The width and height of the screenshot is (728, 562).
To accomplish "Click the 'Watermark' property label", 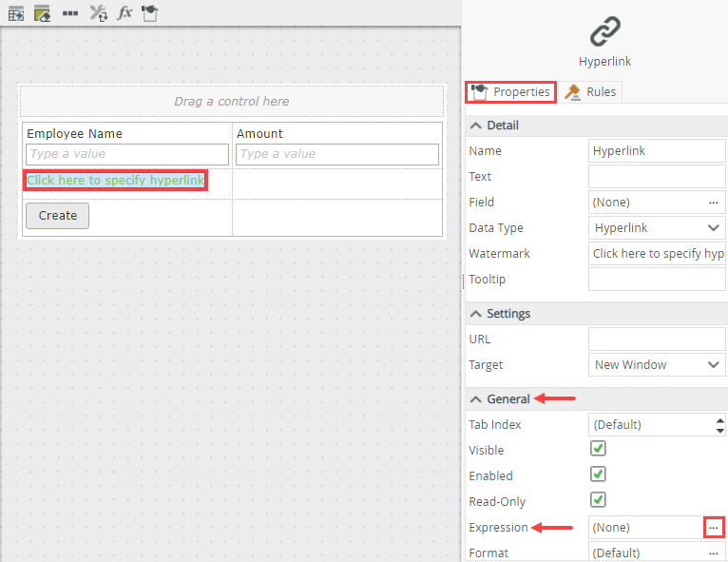I will click(x=499, y=254).
